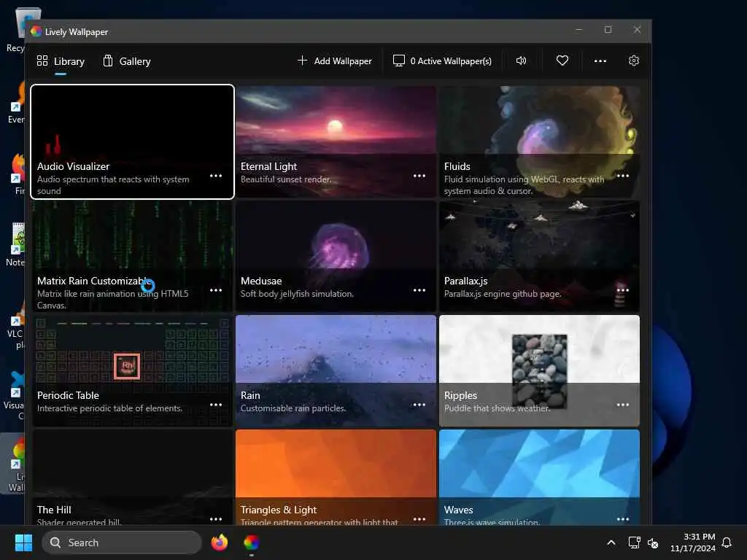The image size is (747, 560).
Task: Click the Lively Wallpaper title bar logo
Action: 36,31
